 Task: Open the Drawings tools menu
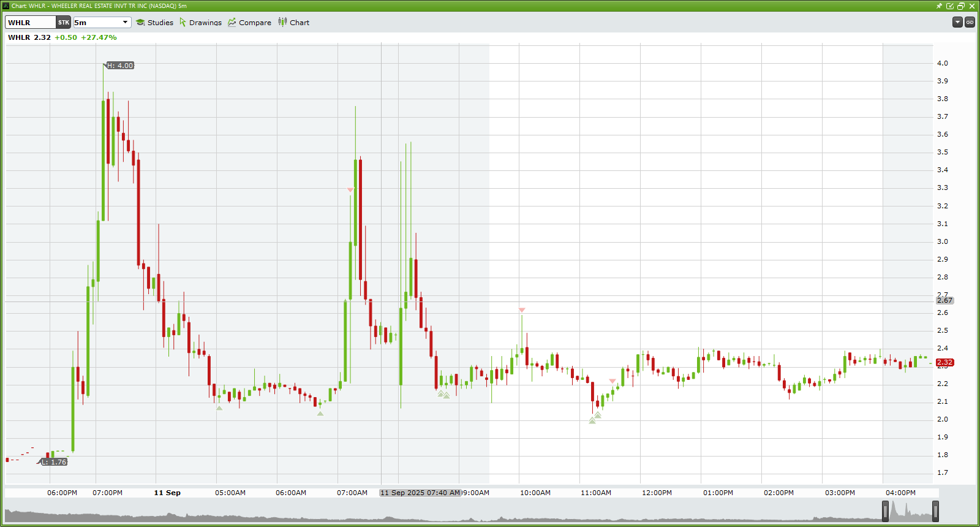tap(200, 23)
